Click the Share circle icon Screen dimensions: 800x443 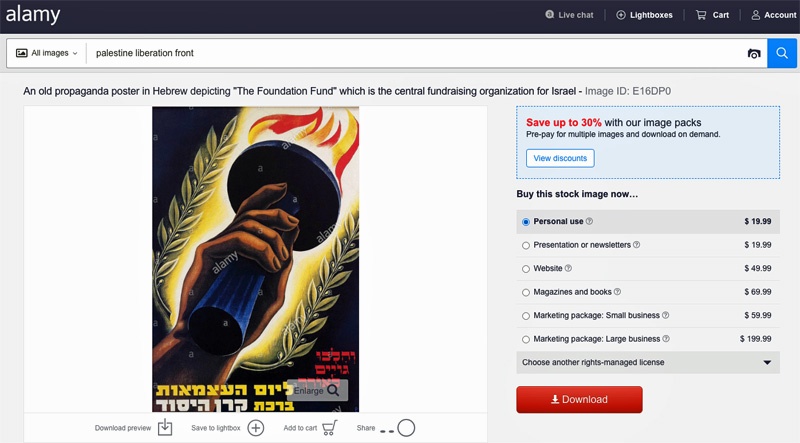point(406,428)
